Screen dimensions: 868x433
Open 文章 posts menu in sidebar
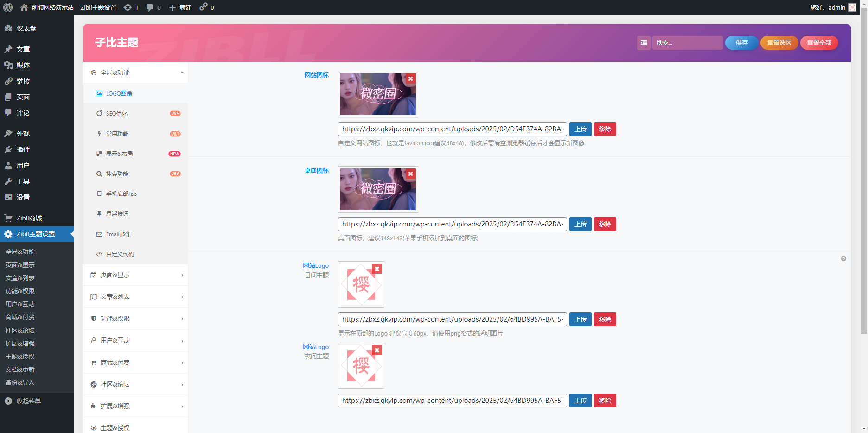[37, 49]
